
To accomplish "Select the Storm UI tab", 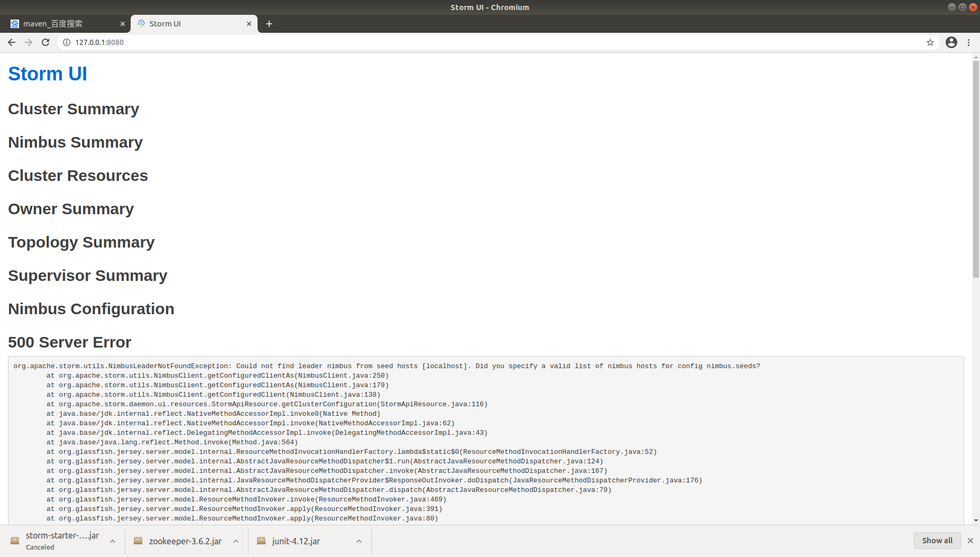I will pos(185,23).
